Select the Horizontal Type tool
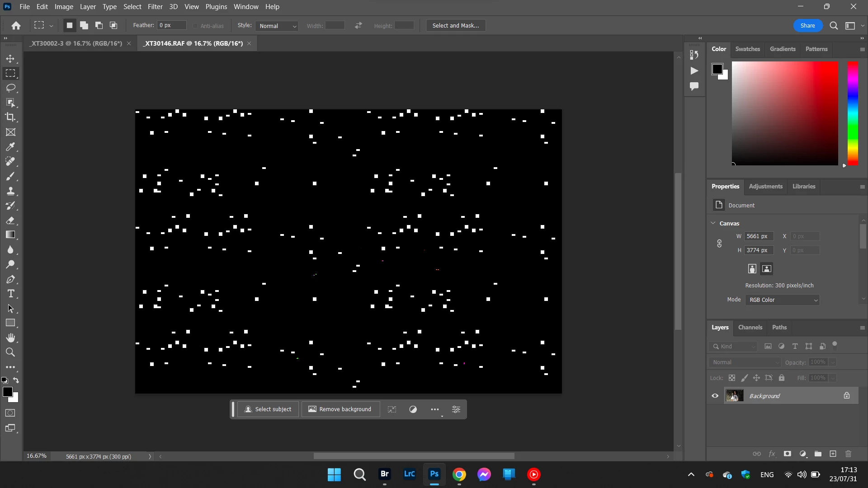This screenshot has width=868, height=488. coord(10,294)
